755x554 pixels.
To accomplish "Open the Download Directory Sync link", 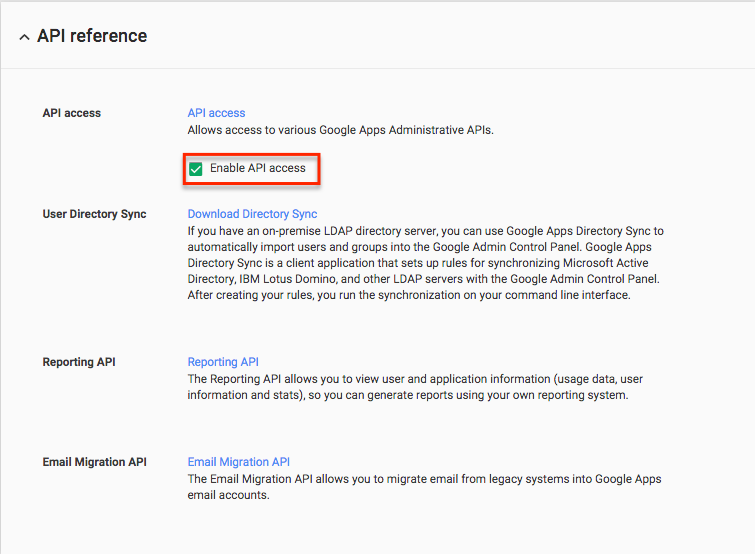I will click(252, 214).
